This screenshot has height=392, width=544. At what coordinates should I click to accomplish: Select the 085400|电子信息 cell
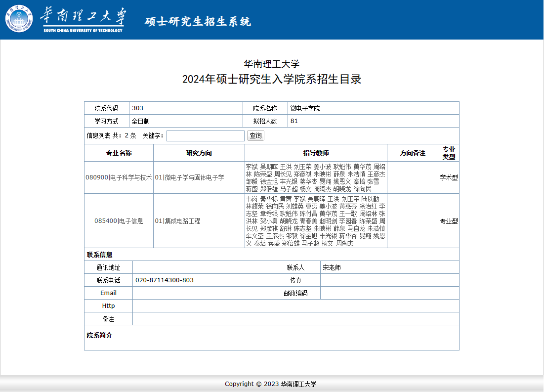[119, 221]
